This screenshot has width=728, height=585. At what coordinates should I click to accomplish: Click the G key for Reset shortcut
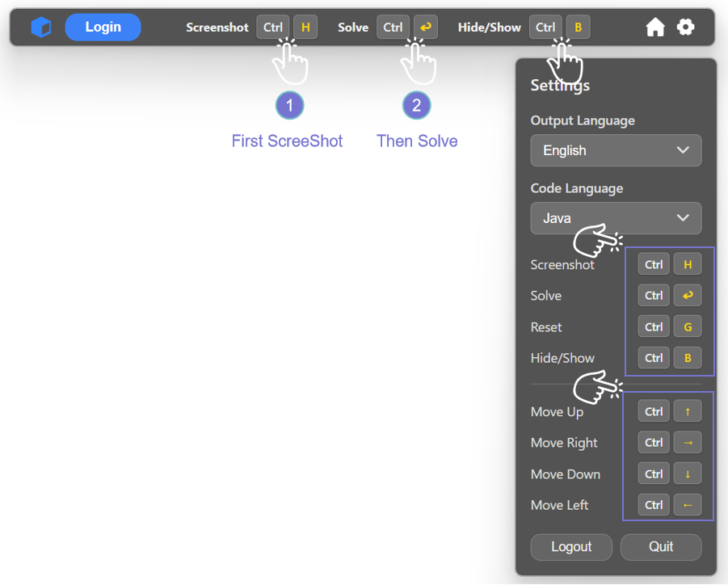pyautogui.click(x=688, y=326)
